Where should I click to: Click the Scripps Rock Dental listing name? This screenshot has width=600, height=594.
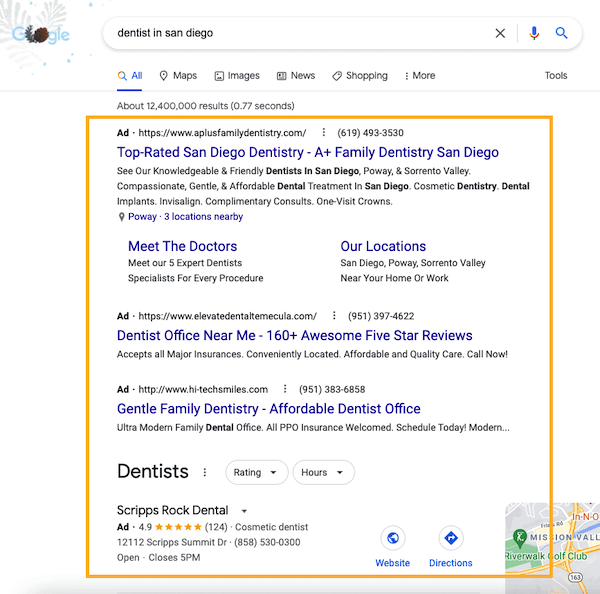click(173, 510)
